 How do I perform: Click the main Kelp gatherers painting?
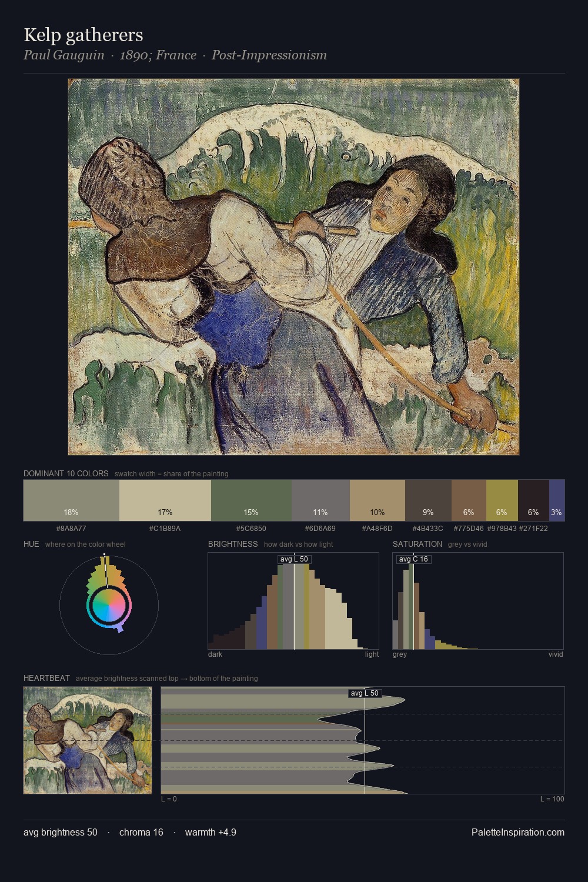(293, 267)
